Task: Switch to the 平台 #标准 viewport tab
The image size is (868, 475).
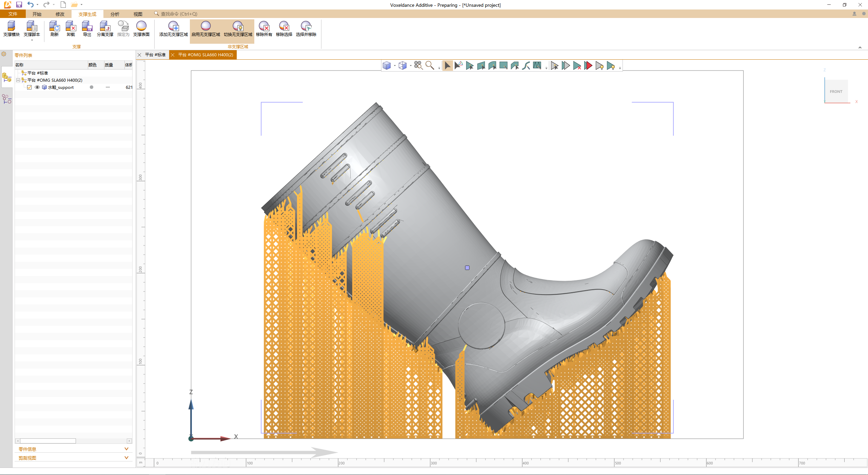Action: [155, 55]
